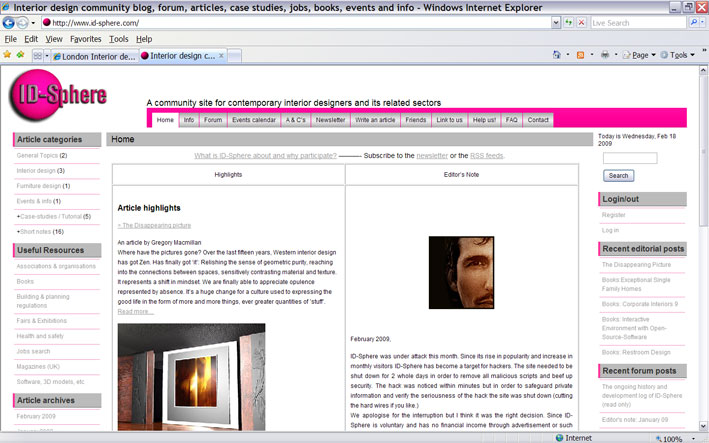This screenshot has width=709, height=443.
Task: Open the Edit menu
Action: click(31, 39)
